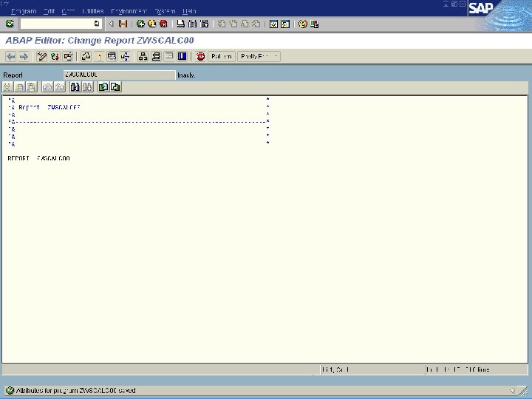
Task: Navigate forward with the blue right arrow
Action: coord(24,56)
